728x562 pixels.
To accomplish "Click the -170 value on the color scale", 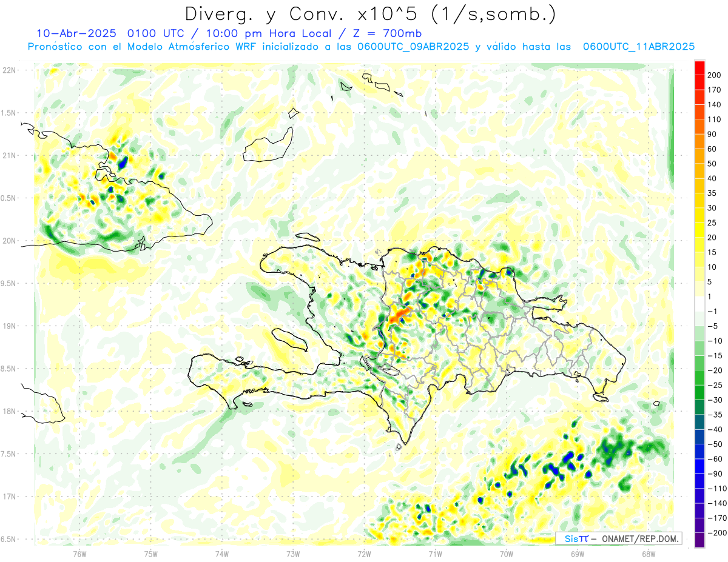I will point(716,518).
